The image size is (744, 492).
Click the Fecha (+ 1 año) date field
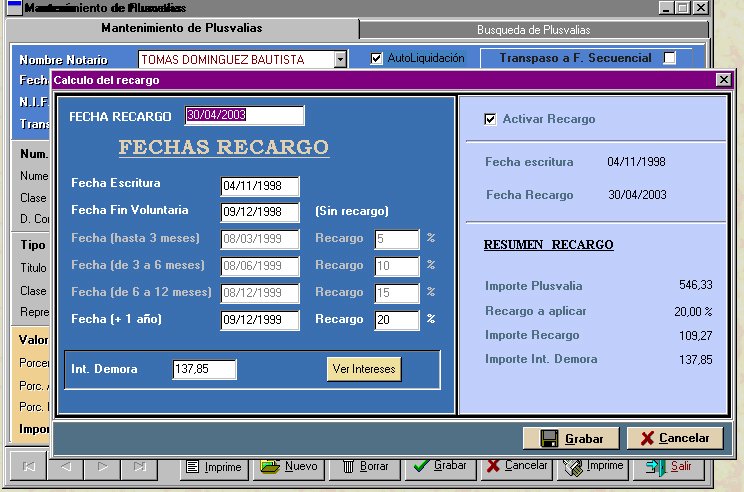(260, 320)
